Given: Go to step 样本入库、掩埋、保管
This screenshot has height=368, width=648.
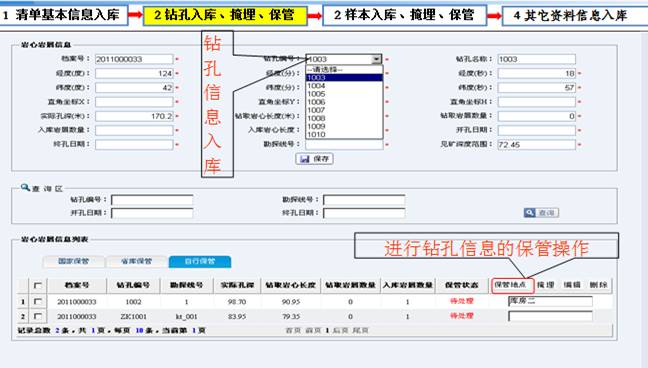Looking at the screenshot, I should [x=404, y=15].
